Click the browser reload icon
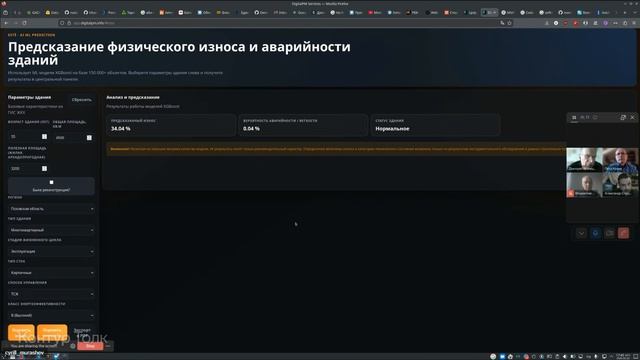The width and height of the screenshot is (640, 360). (x=24, y=23)
